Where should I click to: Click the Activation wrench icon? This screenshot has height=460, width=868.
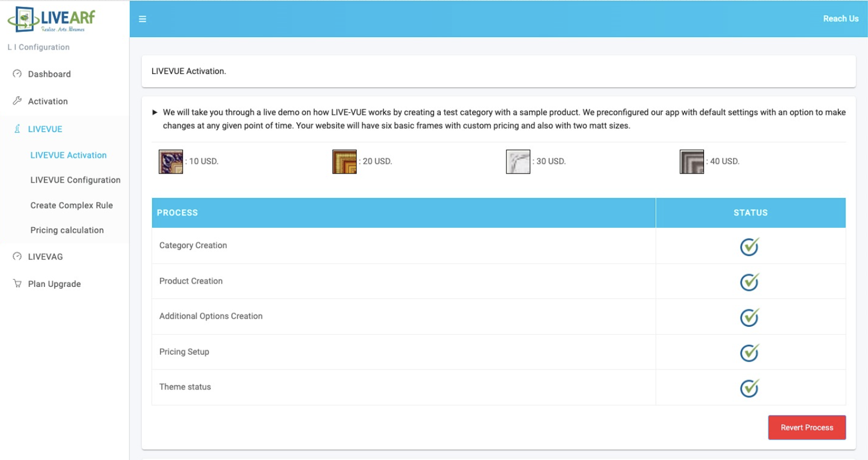click(17, 101)
